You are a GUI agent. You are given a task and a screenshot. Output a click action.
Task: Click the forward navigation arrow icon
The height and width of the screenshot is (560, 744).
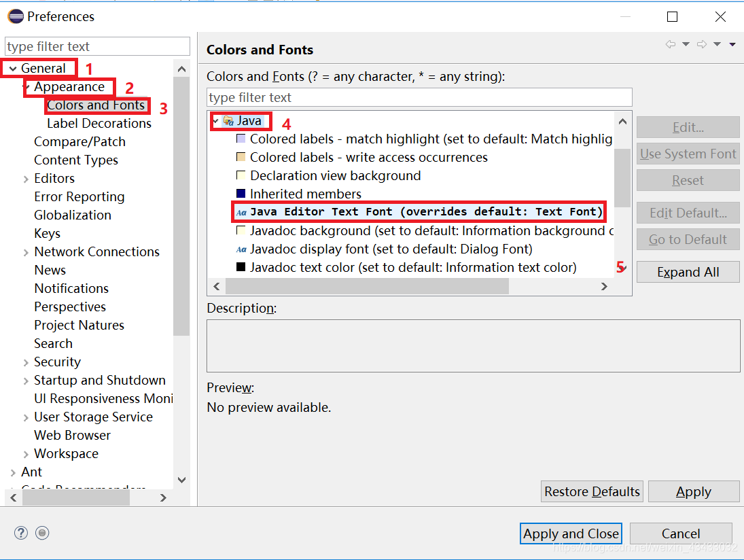point(702,44)
